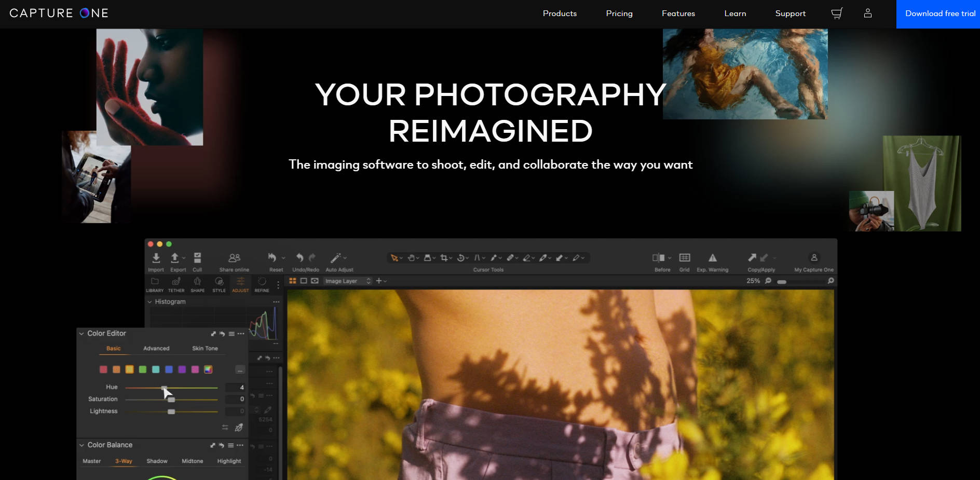Open the add layer plus dropdown
This screenshot has width=980, height=480.
(x=381, y=281)
